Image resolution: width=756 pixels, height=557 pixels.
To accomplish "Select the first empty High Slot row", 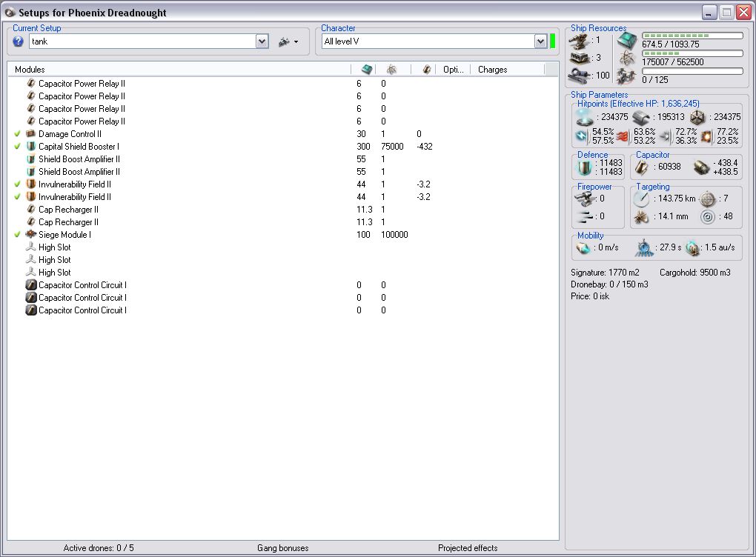I will point(282,247).
